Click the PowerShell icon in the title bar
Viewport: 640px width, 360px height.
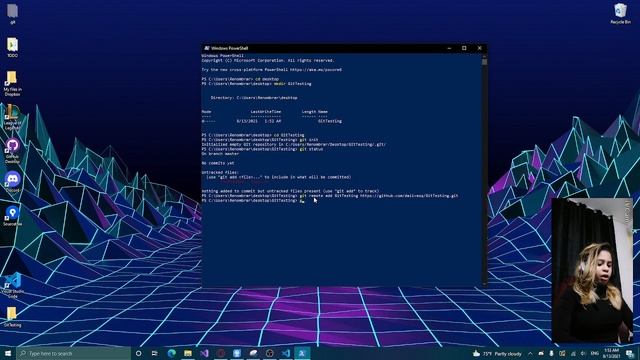point(207,48)
